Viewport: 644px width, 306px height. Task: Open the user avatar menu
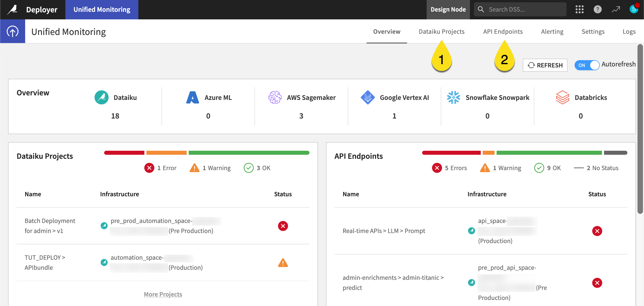tap(634, 9)
